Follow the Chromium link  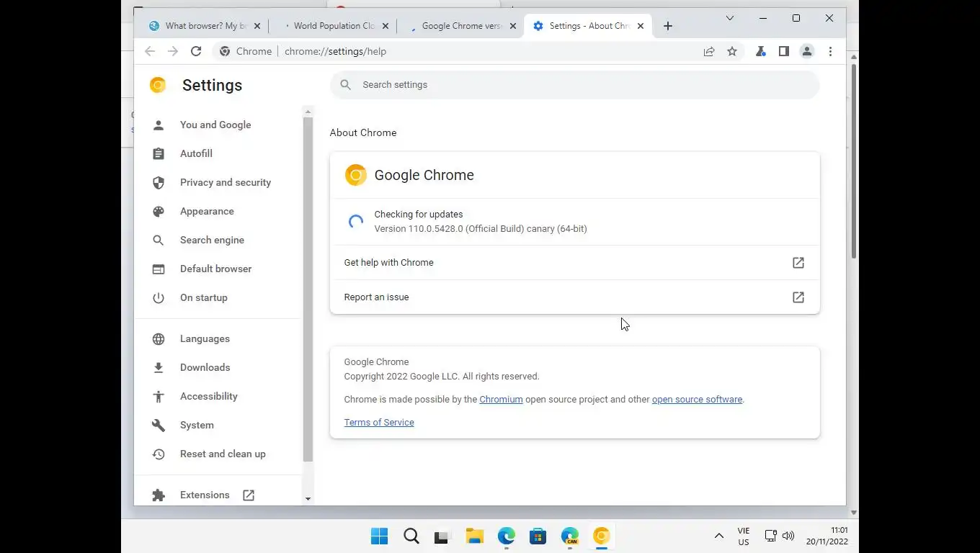pos(501,399)
